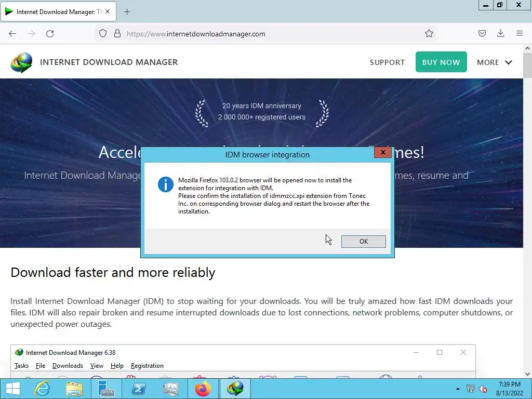Click '2 000 000+ registered users' text

tap(262, 117)
